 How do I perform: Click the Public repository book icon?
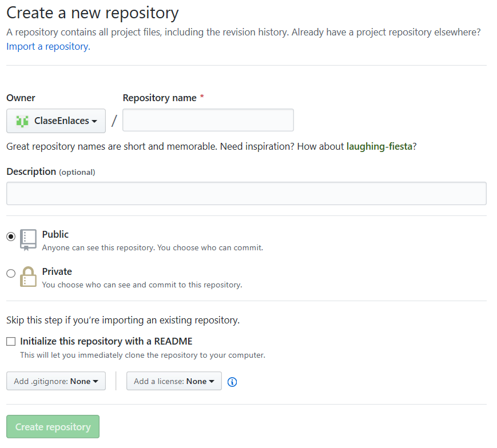tap(28, 240)
